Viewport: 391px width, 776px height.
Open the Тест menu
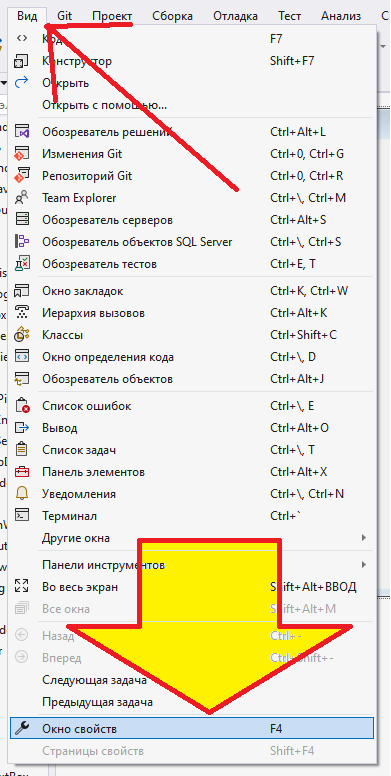pyautogui.click(x=290, y=16)
